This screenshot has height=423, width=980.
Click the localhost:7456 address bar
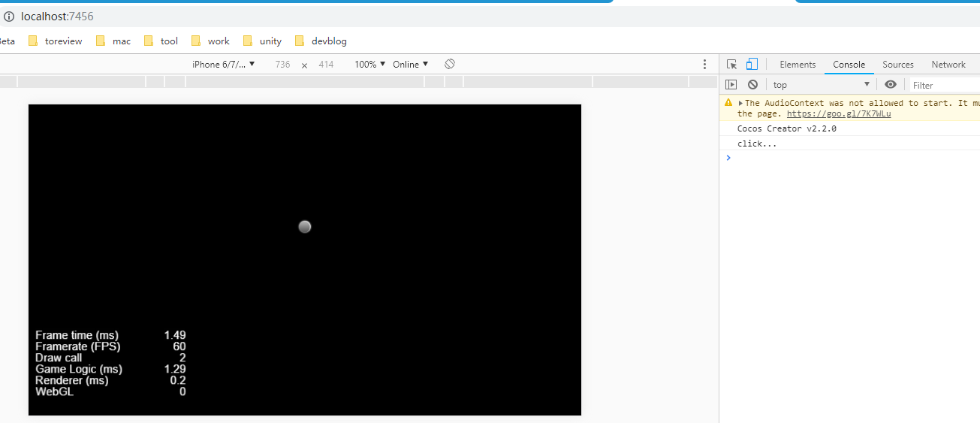point(58,17)
